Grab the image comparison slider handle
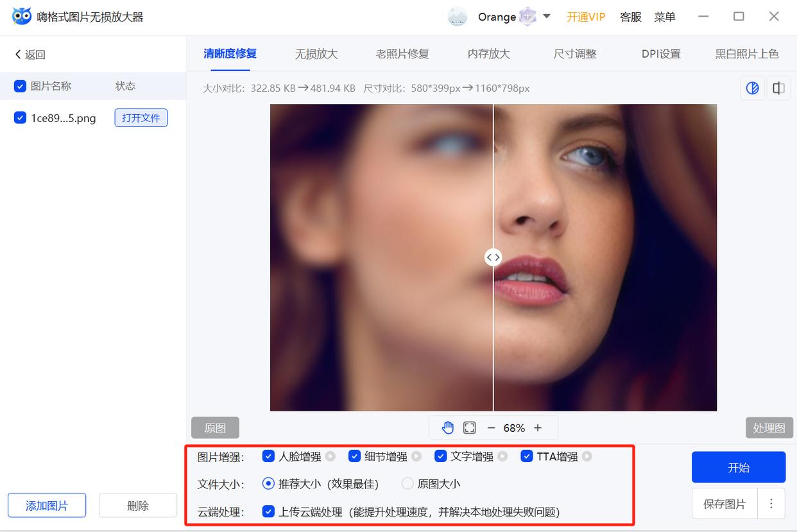797x532 pixels. pyautogui.click(x=493, y=257)
